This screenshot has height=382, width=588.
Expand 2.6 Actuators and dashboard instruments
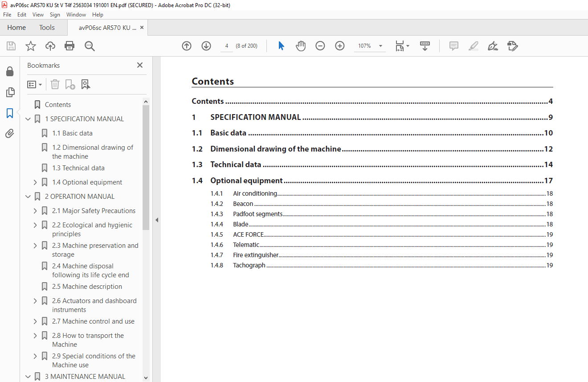(35, 301)
